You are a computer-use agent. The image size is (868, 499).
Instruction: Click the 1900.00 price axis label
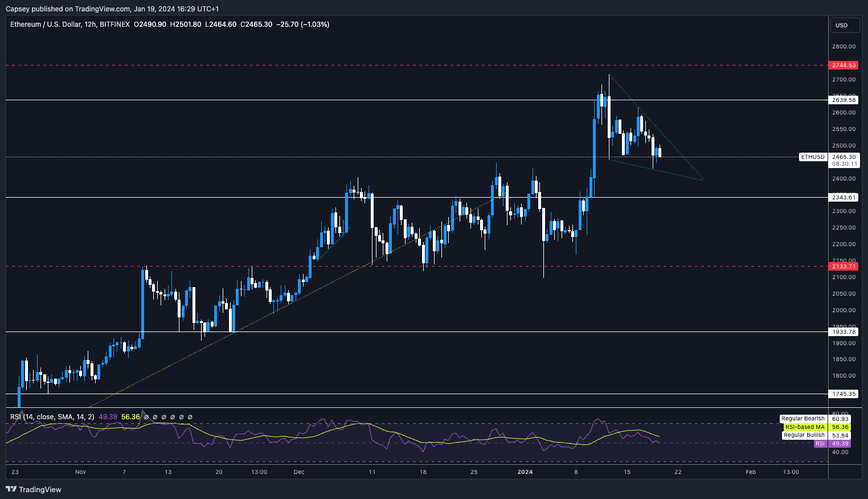pyautogui.click(x=844, y=343)
